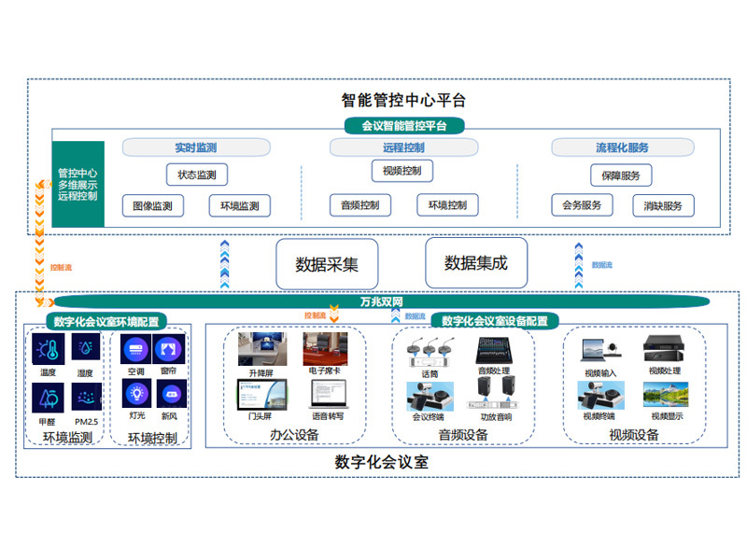Click the 视频显示 landscape display image
This screenshot has height=560, width=747.
coord(666,394)
